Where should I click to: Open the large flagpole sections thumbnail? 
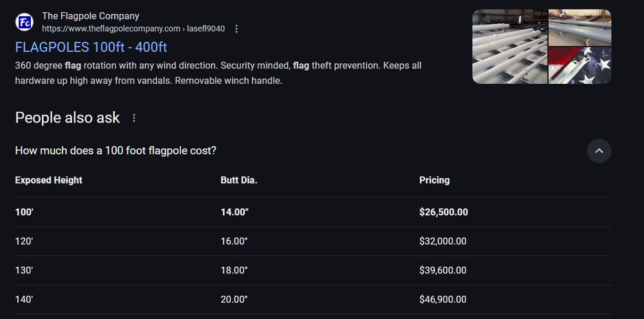tap(509, 46)
